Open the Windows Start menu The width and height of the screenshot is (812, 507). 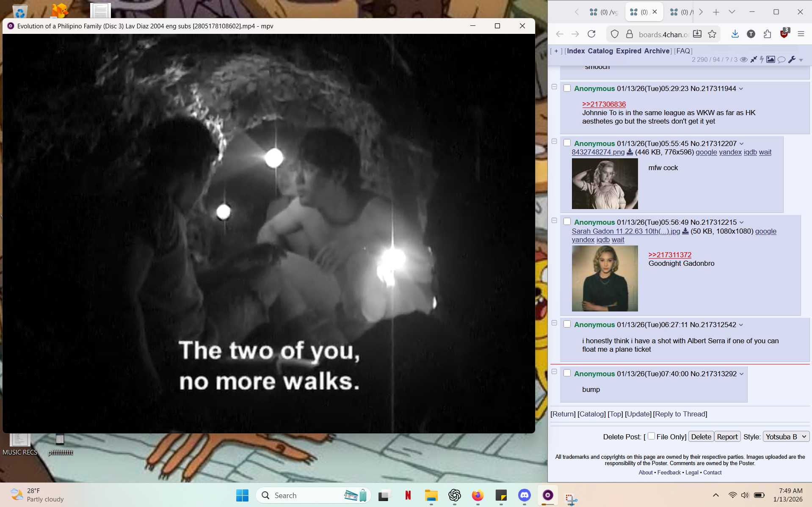pyautogui.click(x=242, y=495)
